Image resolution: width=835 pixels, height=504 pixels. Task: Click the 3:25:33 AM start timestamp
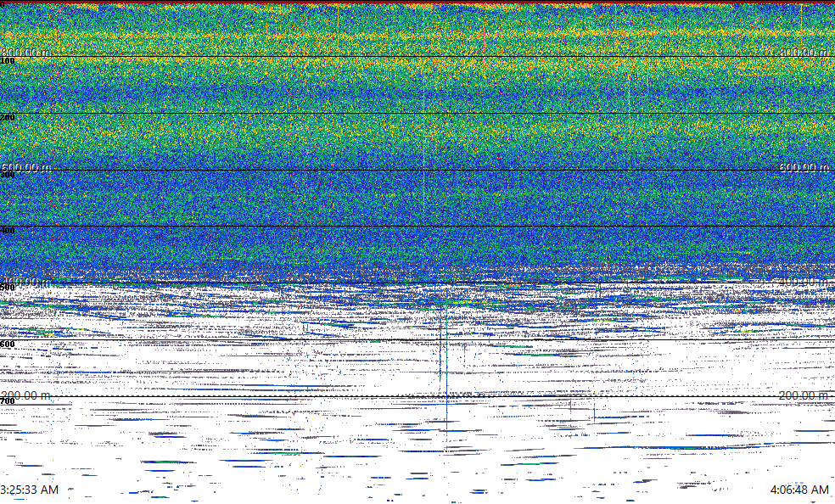coord(30,490)
